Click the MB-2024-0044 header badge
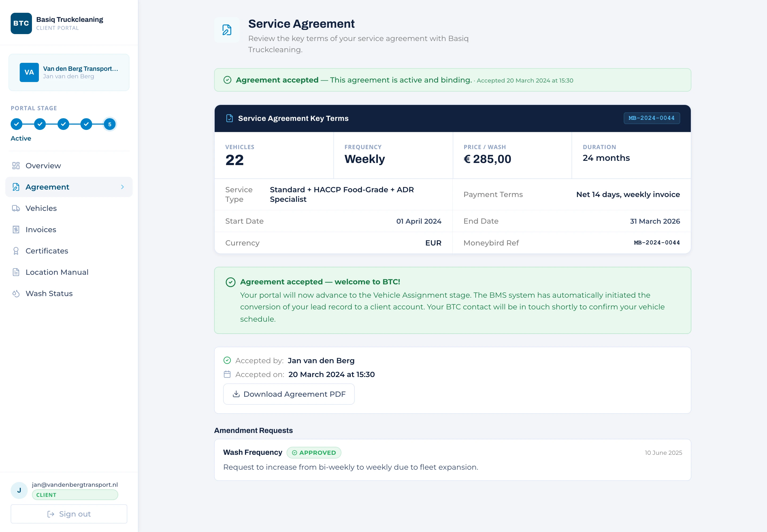This screenshot has width=767, height=532. pos(652,118)
